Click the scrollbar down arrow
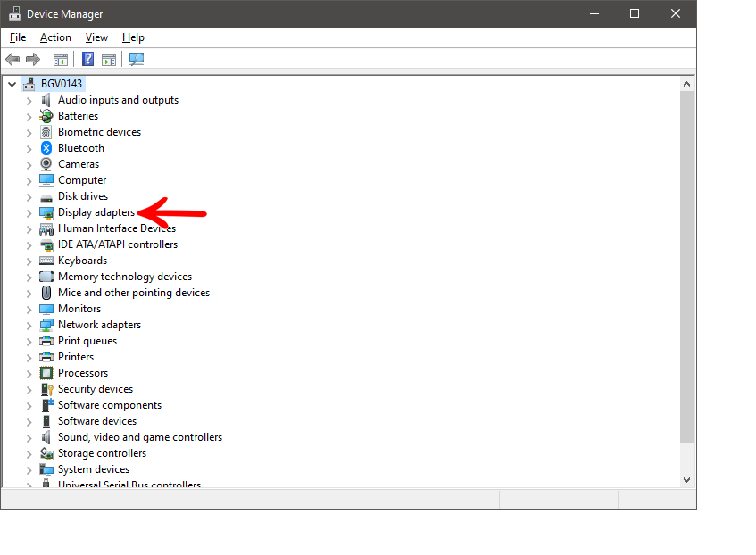 (x=686, y=480)
